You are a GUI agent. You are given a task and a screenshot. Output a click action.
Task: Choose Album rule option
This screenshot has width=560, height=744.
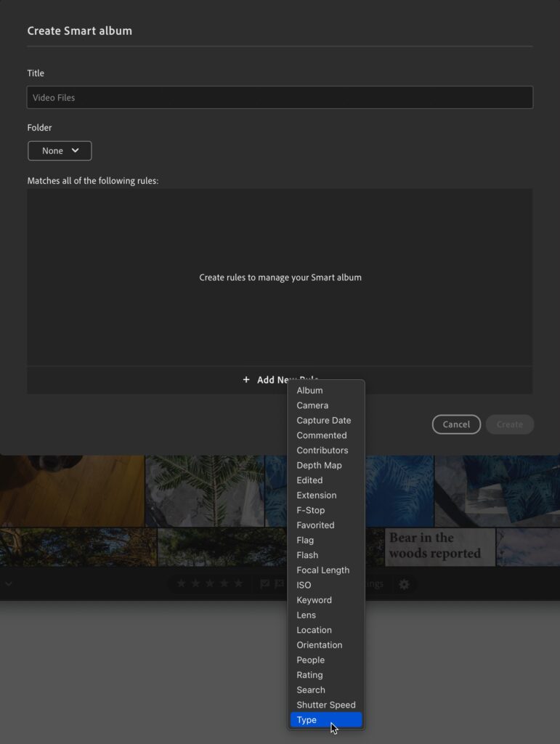pyautogui.click(x=325, y=390)
